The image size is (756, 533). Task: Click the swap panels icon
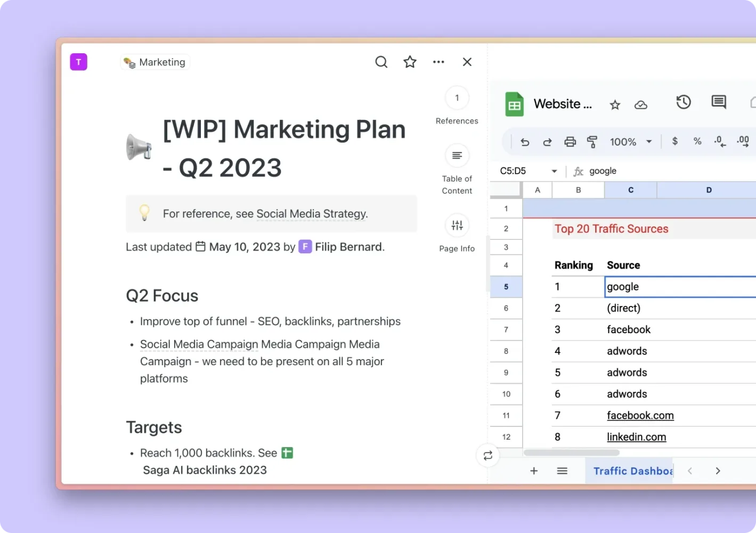coord(487,456)
